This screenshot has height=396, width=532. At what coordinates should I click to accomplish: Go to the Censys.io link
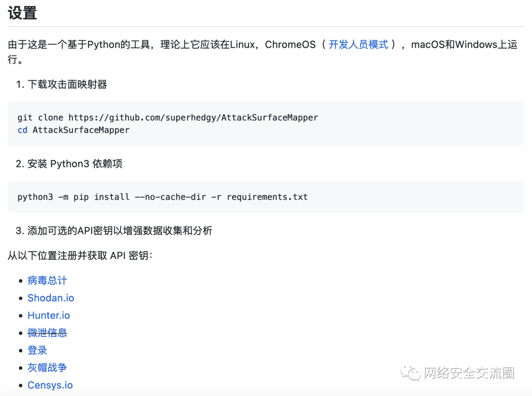click(x=50, y=385)
